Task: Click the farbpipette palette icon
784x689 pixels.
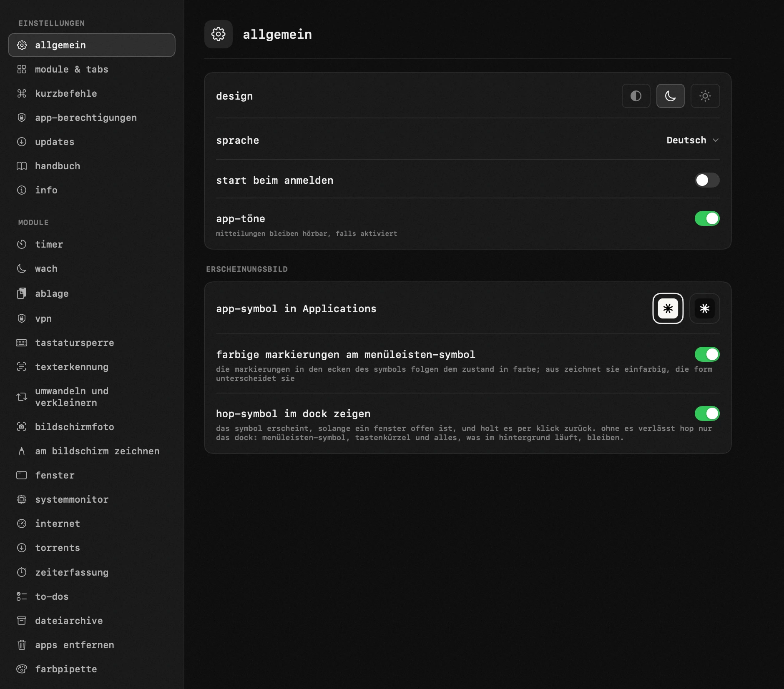Action: [x=22, y=669]
